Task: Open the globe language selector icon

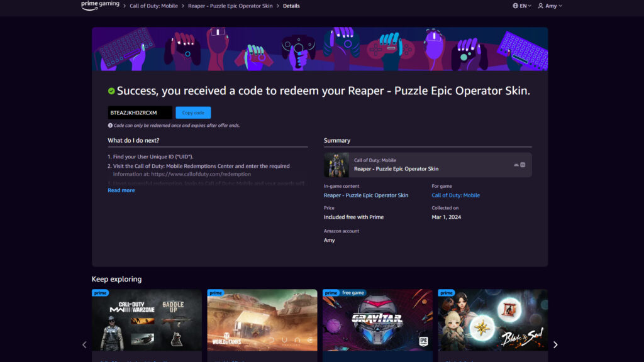Action: point(516,6)
